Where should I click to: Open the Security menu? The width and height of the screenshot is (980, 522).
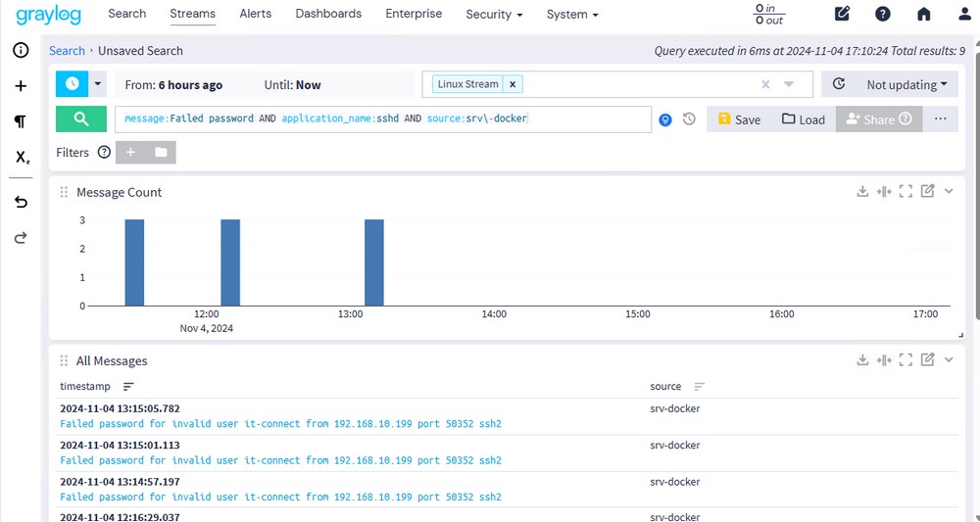tap(494, 15)
